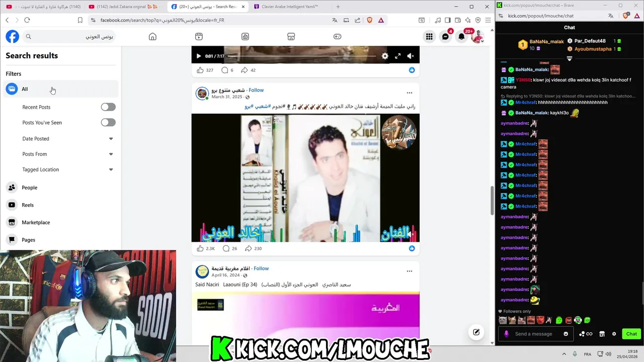Open emoji picker in Kick chat
This screenshot has height=362, width=644.
pos(566,334)
